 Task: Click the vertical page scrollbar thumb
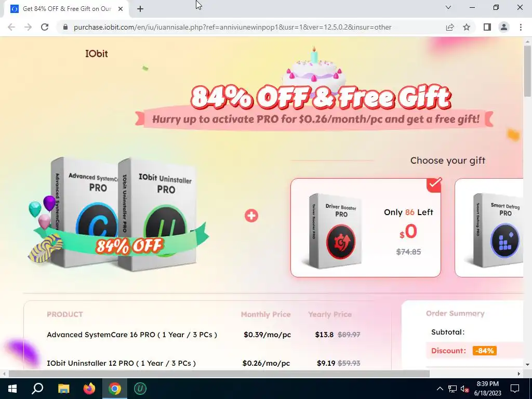[527, 71]
